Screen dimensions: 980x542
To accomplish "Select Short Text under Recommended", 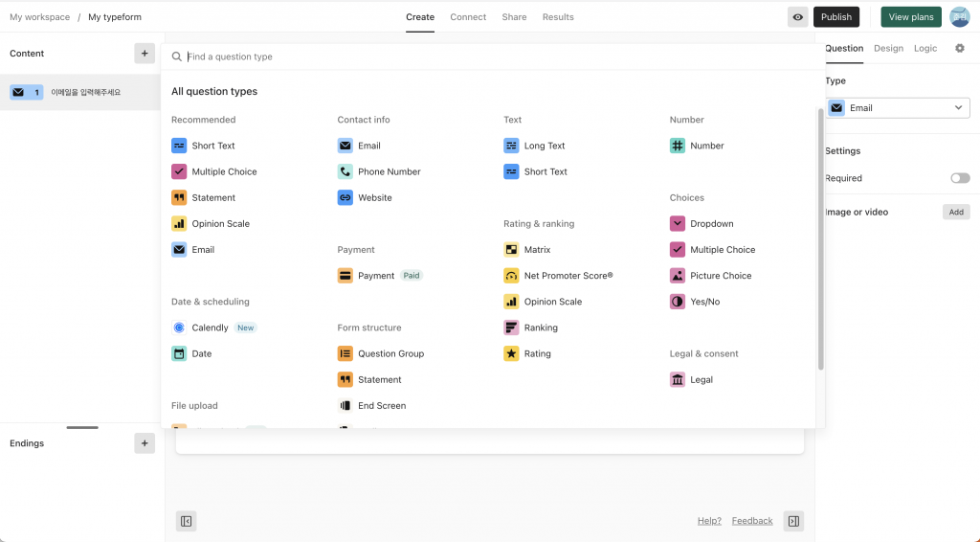I will 203,146.
